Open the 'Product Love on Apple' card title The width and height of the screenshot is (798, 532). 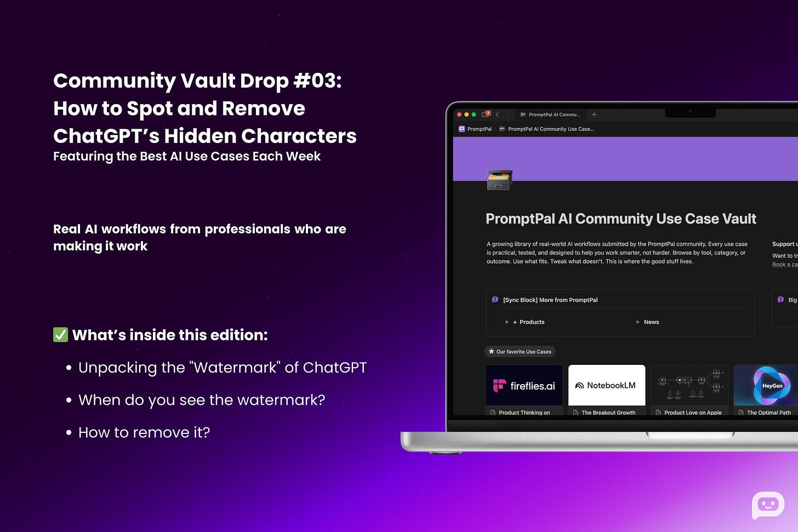coord(693,413)
